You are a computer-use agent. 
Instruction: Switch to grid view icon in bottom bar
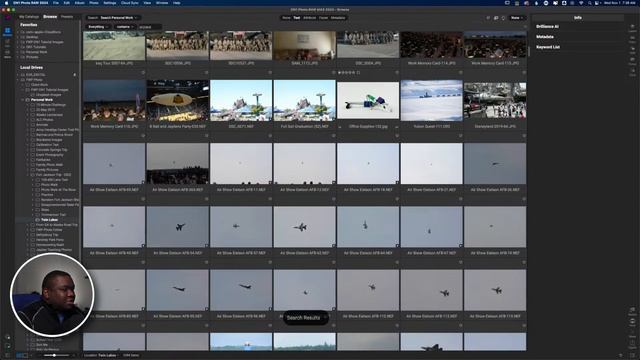pos(19,356)
